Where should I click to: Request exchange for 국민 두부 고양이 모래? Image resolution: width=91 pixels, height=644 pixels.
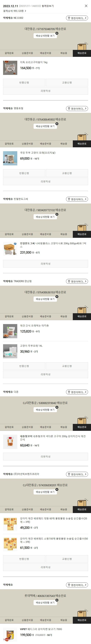click(x=67, y=173)
